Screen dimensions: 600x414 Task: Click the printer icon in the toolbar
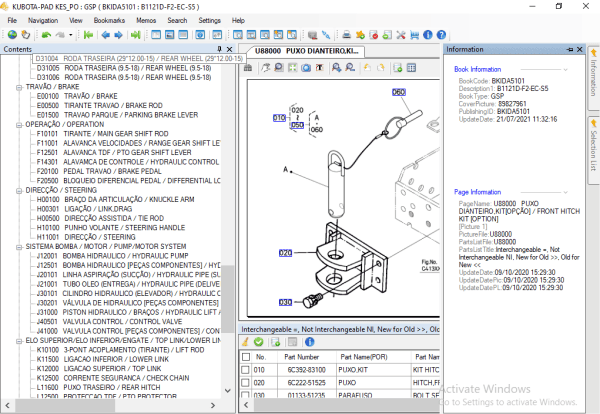click(346, 35)
